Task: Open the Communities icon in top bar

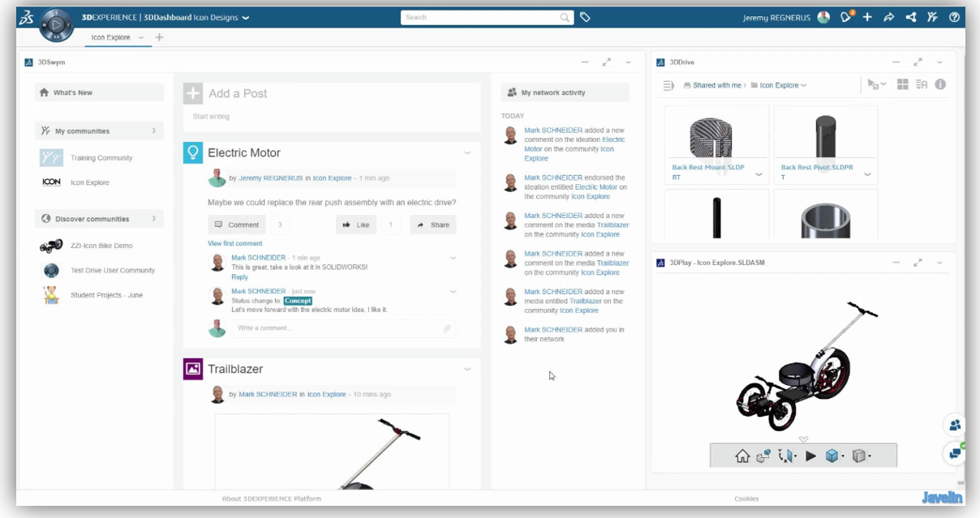Action: tap(933, 17)
